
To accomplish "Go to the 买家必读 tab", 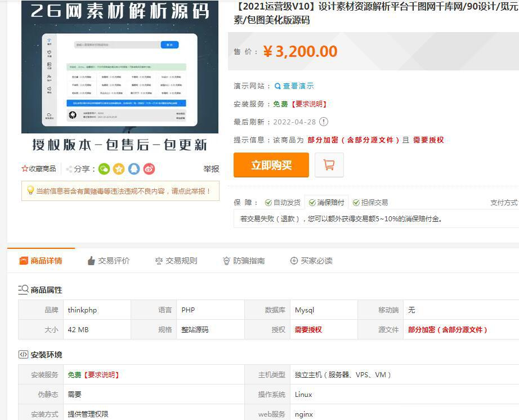I will pyautogui.click(x=311, y=261).
